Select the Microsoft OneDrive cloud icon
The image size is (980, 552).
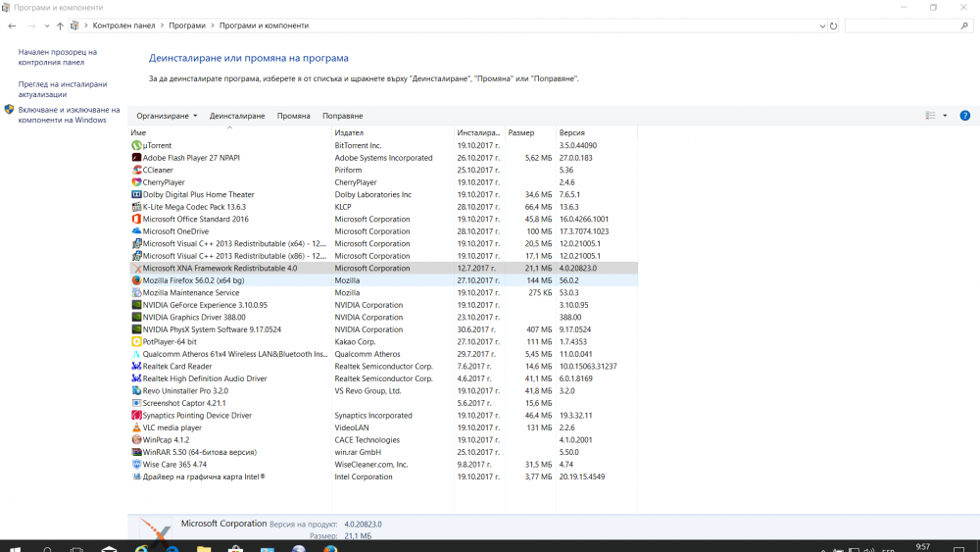point(136,231)
